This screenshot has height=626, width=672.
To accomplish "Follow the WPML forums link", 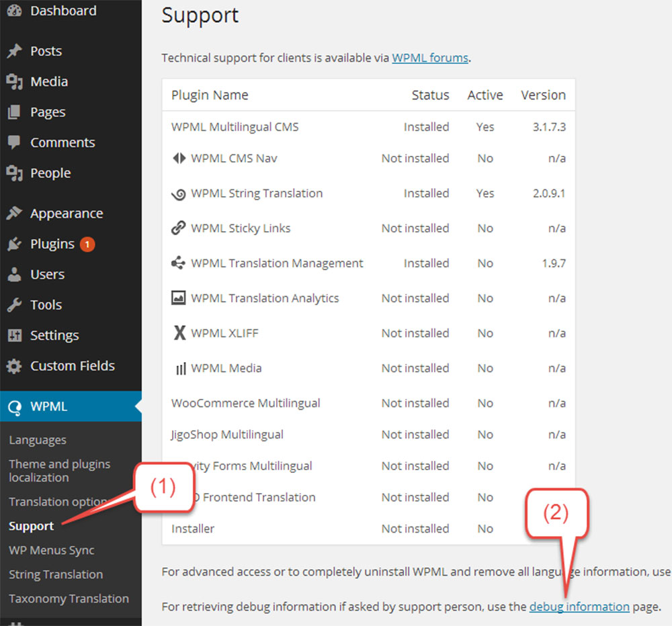I will [x=430, y=58].
